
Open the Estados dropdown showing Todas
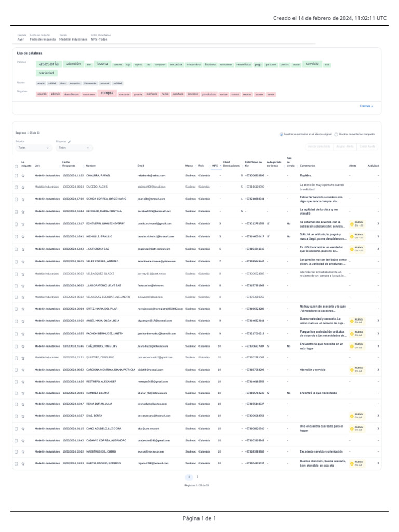pyautogui.click(x=33, y=148)
